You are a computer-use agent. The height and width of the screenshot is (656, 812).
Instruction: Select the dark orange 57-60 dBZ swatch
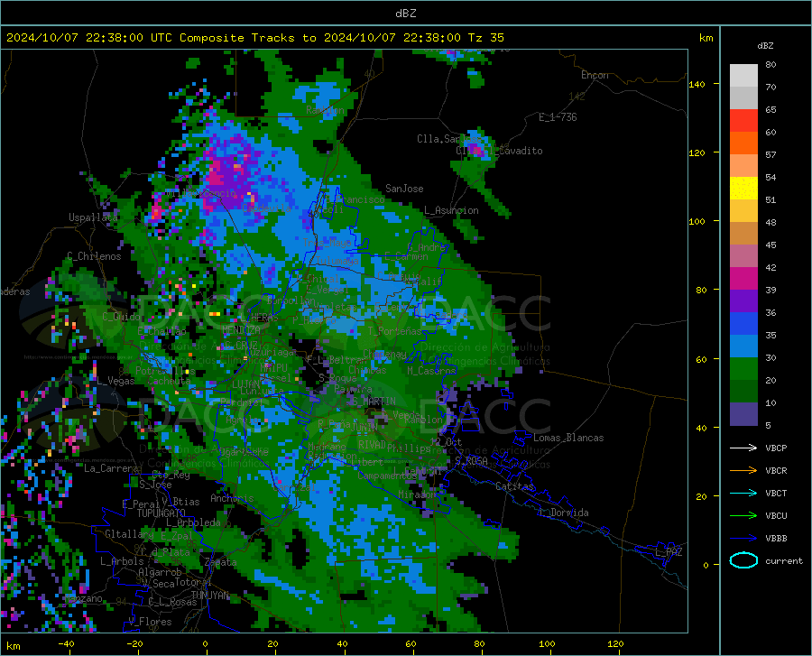click(x=743, y=143)
